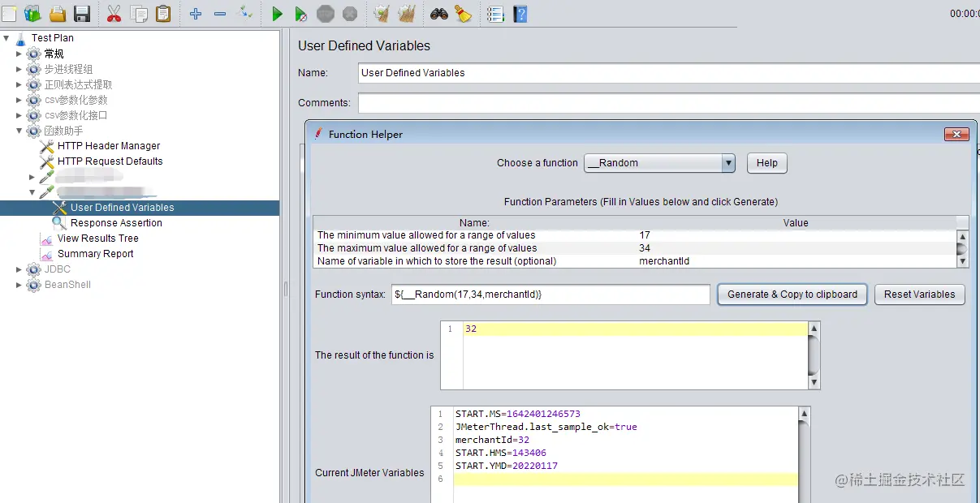The image size is (980, 503).
Task: Click the Clear broom icon
Action: point(381,13)
